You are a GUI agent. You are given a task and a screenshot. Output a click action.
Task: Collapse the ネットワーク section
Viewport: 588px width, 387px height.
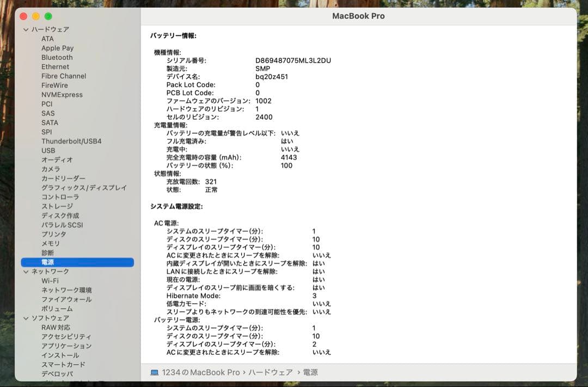point(26,271)
